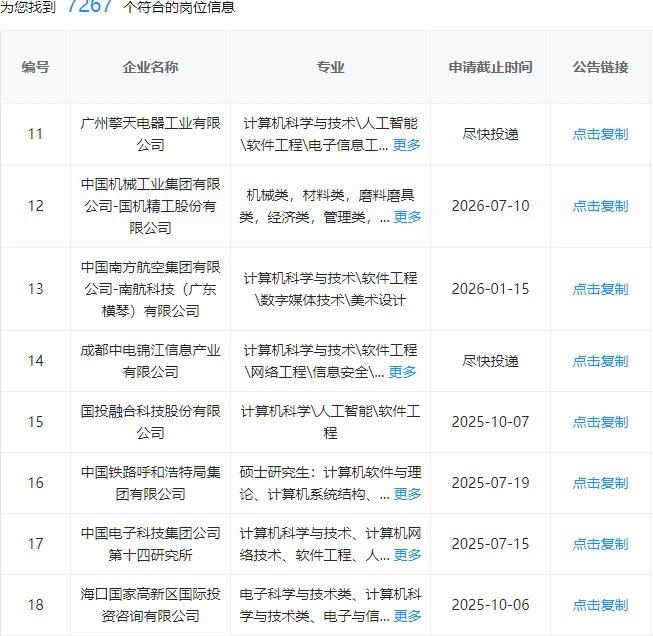This screenshot has width=653, height=636.
Task: Click deadline 2025-10-07
Action: (491, 422)
